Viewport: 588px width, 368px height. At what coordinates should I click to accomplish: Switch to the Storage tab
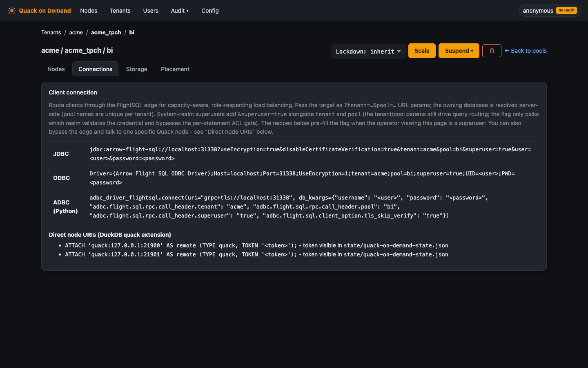(x=136, y=69)
